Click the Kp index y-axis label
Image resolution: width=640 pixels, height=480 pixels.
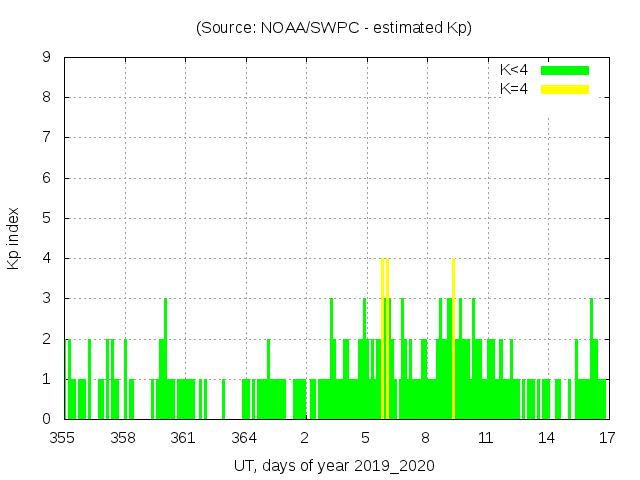[14, 238]
